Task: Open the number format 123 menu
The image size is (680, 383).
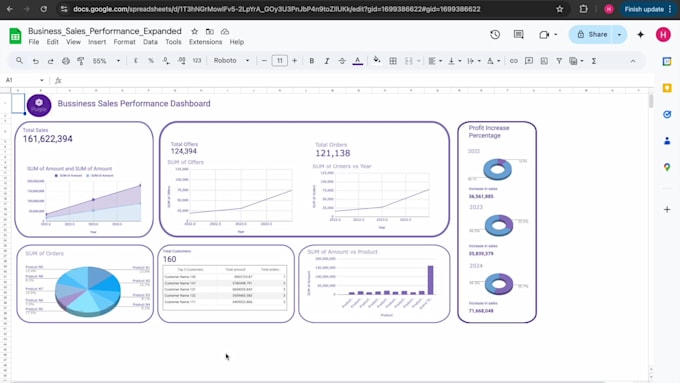Action: click(x=197, y=61)
